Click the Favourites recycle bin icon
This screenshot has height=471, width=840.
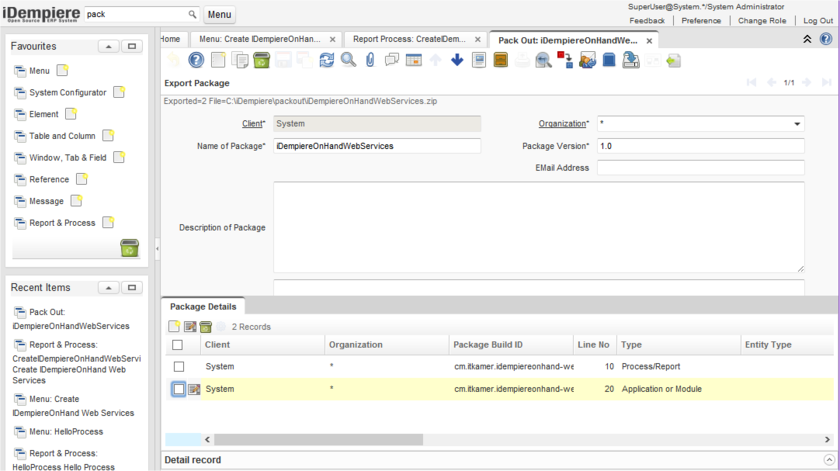click(x=129, y=248)
